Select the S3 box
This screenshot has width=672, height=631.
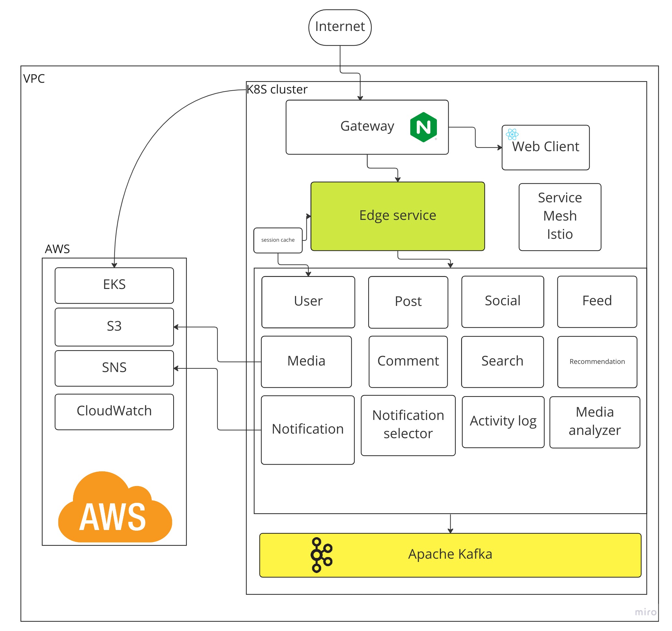114,327
